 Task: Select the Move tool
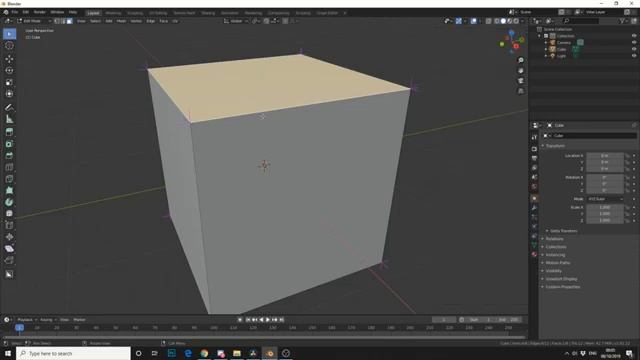tap(9, 59)
